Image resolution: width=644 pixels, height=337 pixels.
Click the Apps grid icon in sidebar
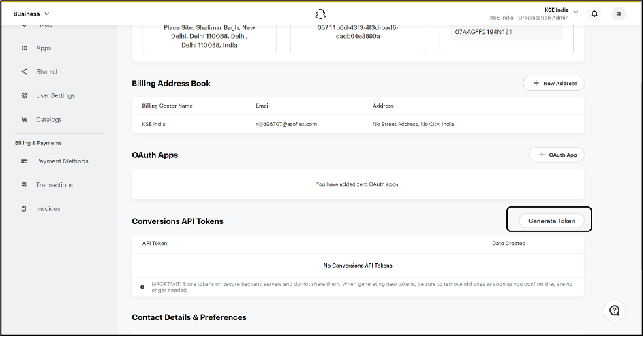(x=25, y=48)
